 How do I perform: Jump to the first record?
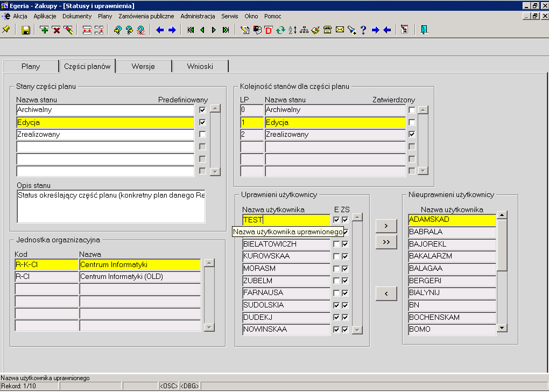pyautogui.click(x=191, y=30)
